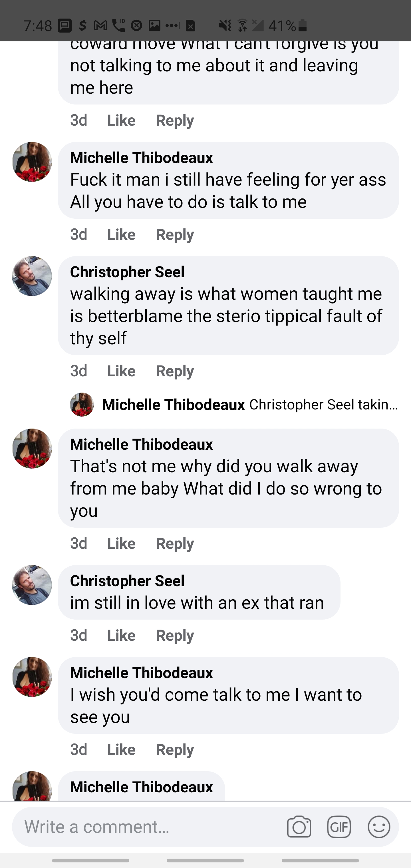
Task: Open Christopher Seel's name on "walking away" comment
Action: point(127,272)
